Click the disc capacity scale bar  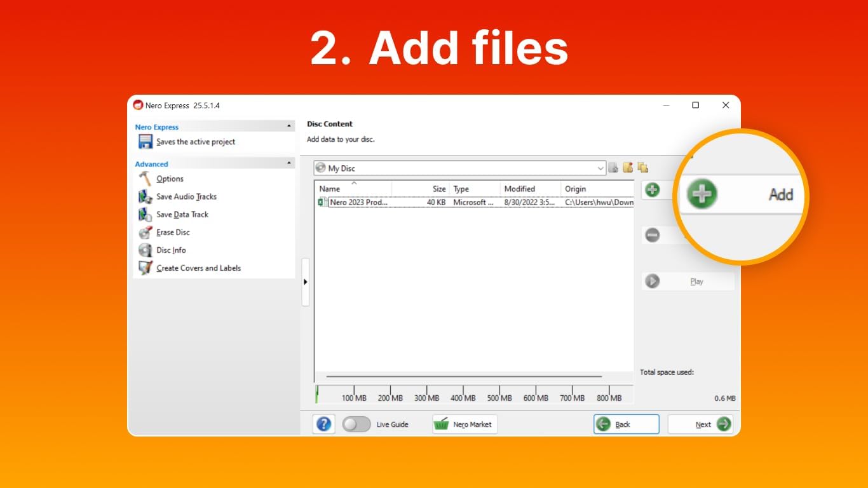click(x=474, y=394)
